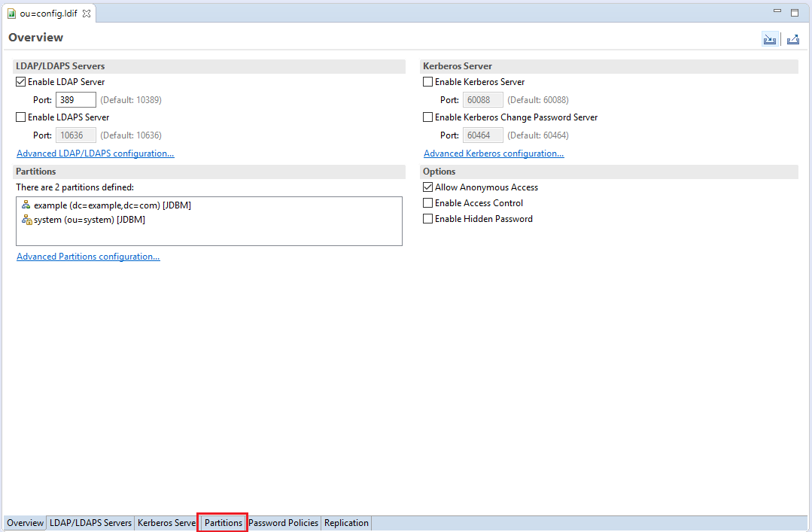
Task: Disable the LDAP Server
Action: 20,81
